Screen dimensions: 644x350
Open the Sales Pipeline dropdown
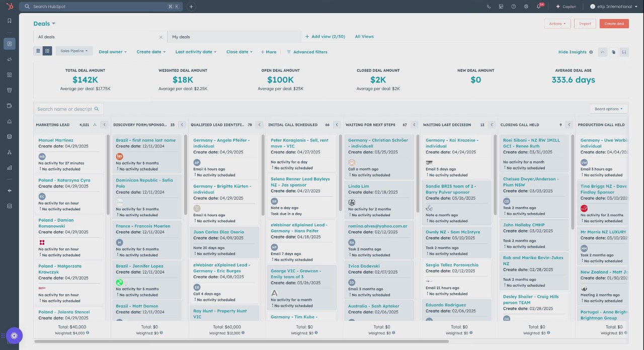coord(74,51)
